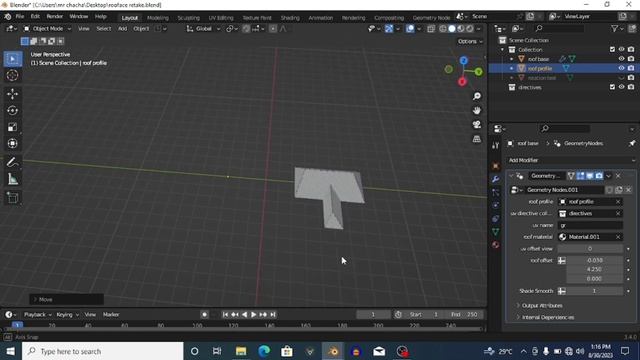The width and height of the screenshot is (640, 360).
Task: Adjust the uv offset view slider
Action: point(590,249)
